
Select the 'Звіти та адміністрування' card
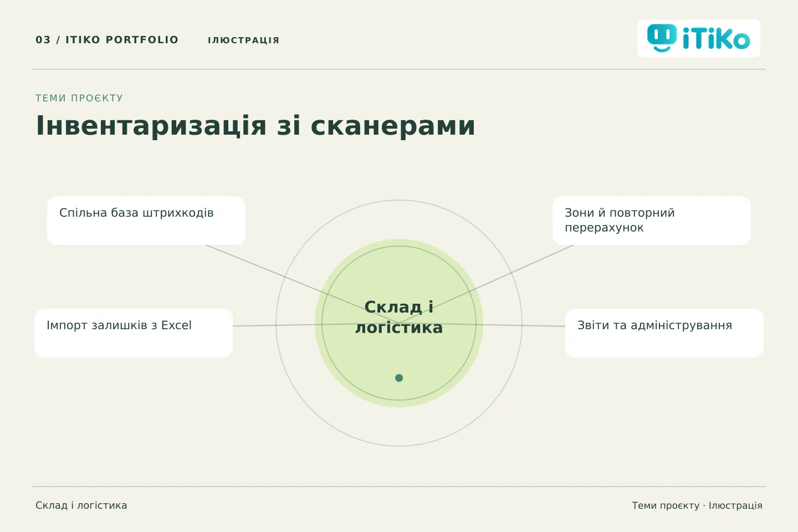(664, 333)
